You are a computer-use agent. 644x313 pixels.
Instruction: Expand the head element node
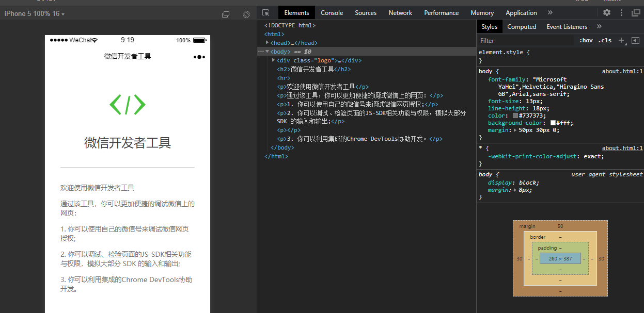[267, 43]
